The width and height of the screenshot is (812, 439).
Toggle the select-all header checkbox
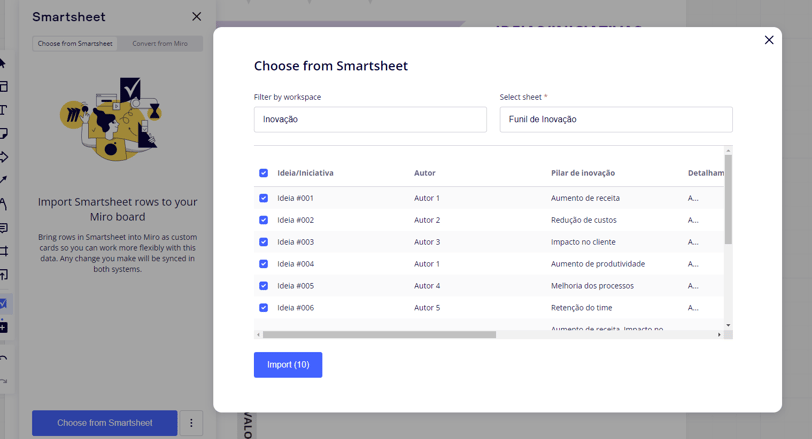click(264, 173)
